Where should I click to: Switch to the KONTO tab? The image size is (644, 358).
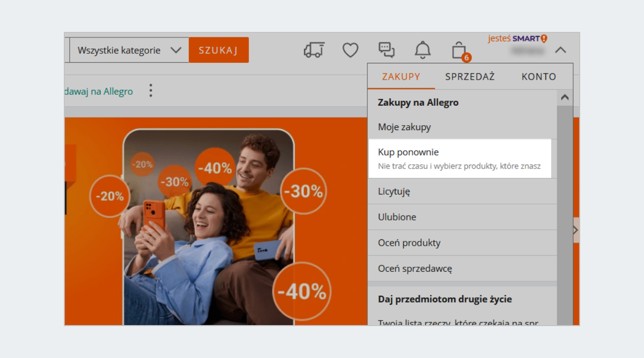(x=539, y=77)
